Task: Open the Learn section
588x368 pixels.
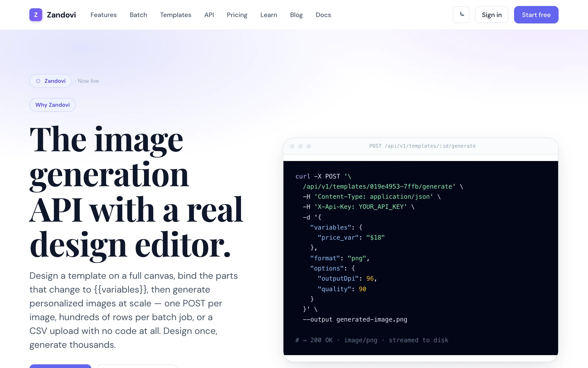Action: (269, 15)
